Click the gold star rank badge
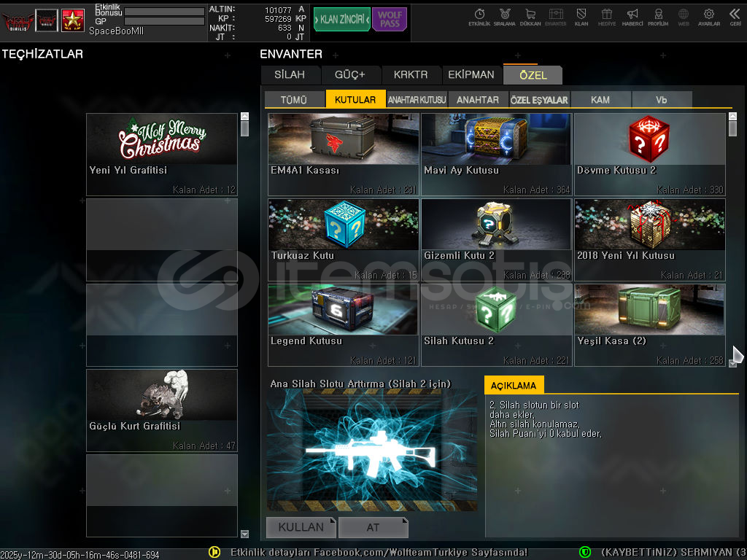Viewport: 747px width, 560px height. 73,20
